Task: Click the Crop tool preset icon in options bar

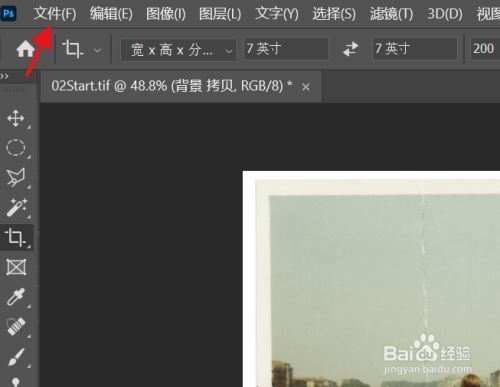Action: [x=73, y=49]
